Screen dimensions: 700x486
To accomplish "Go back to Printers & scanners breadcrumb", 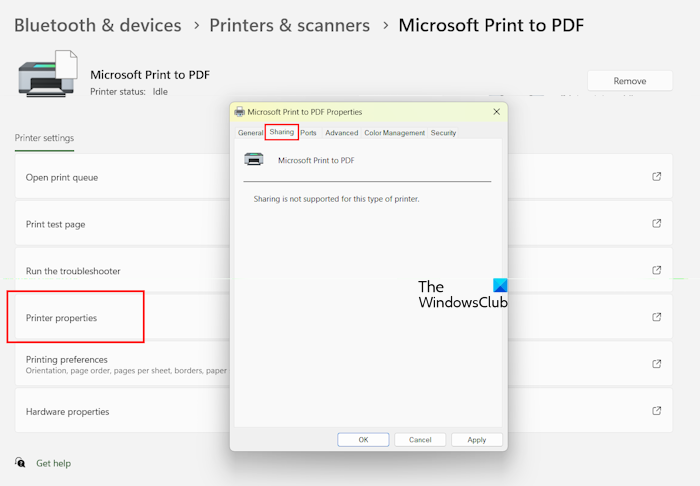I will pos(290,25).
